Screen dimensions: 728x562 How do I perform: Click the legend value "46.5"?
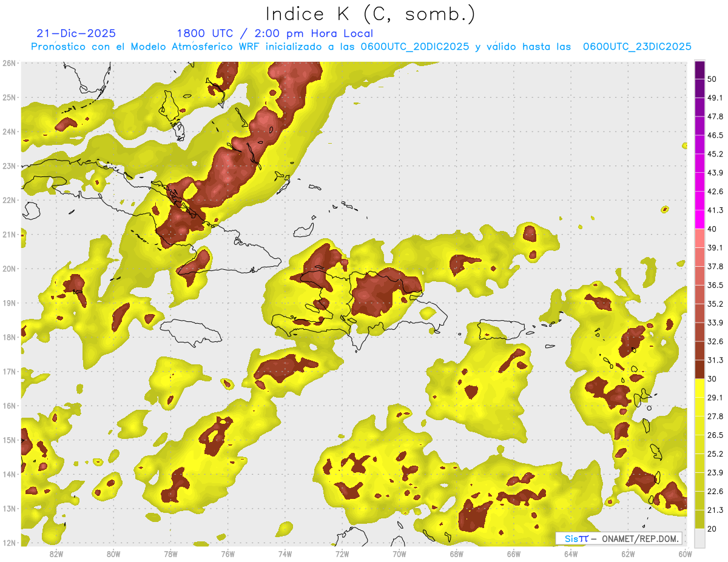coord(715,135)
